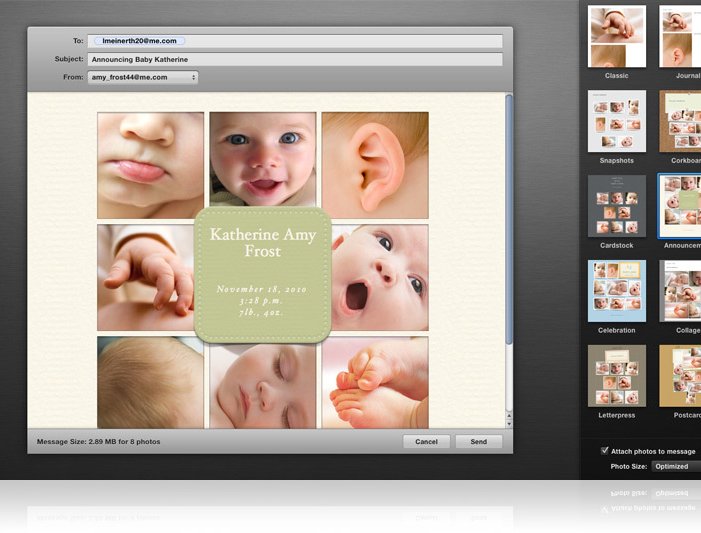Open the From address dropdown

click(x=143, y=77)
